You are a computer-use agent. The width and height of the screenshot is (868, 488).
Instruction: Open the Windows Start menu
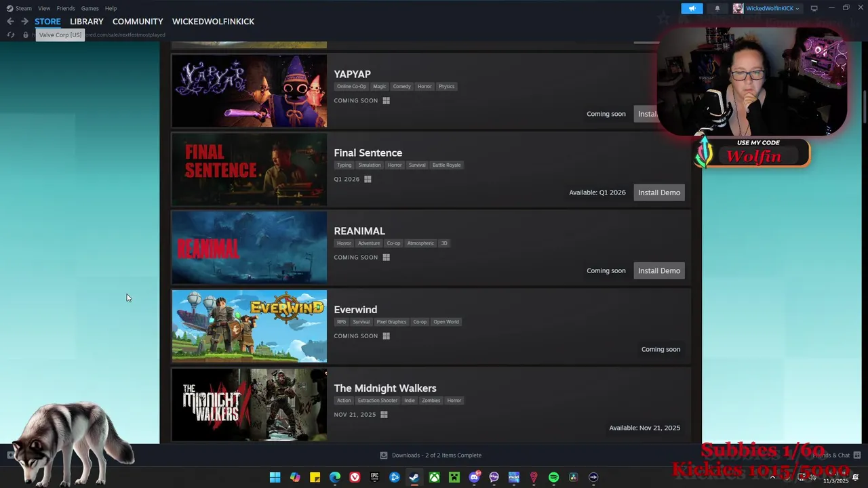point(275,477)
